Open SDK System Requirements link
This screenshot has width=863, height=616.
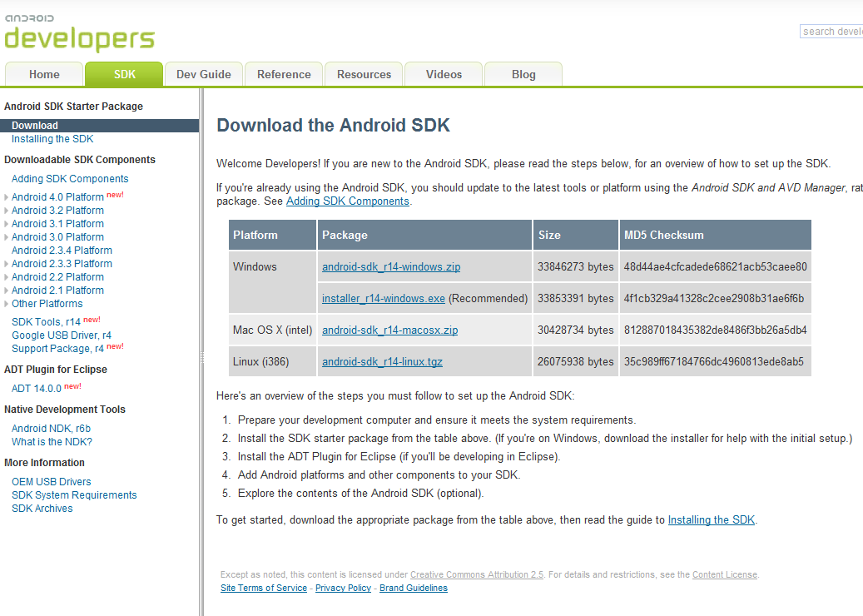[74, 495]
